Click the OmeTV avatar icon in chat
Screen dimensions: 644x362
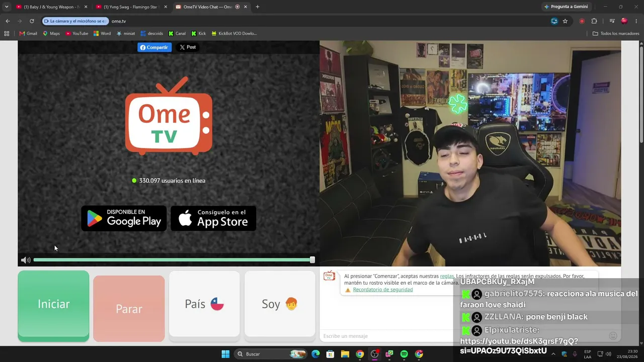pos(329,276)
